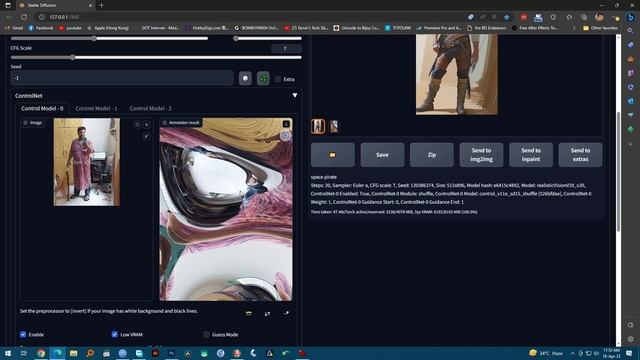Click the right-hand slider handle at top

pos(236,38)
